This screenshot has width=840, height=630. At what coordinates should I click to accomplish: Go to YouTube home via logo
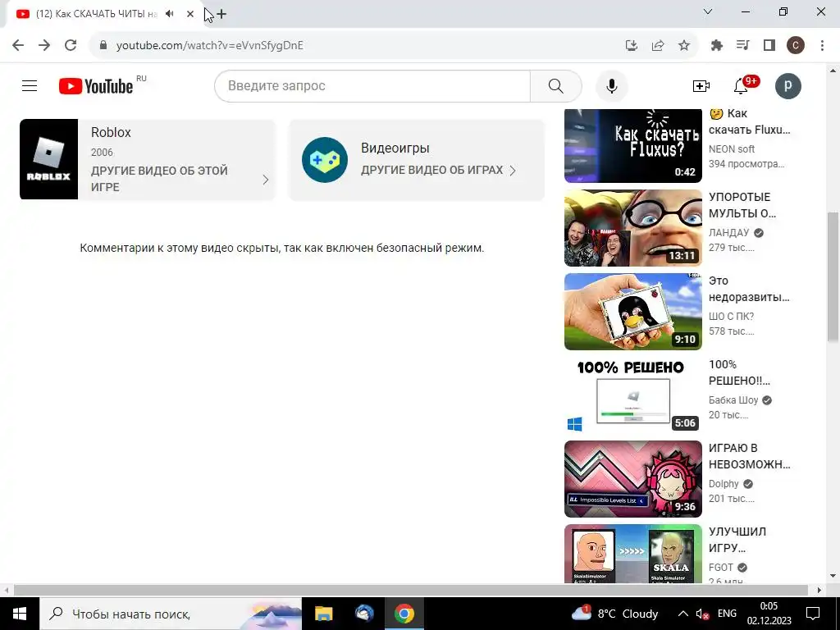click(x=96, y=86)
